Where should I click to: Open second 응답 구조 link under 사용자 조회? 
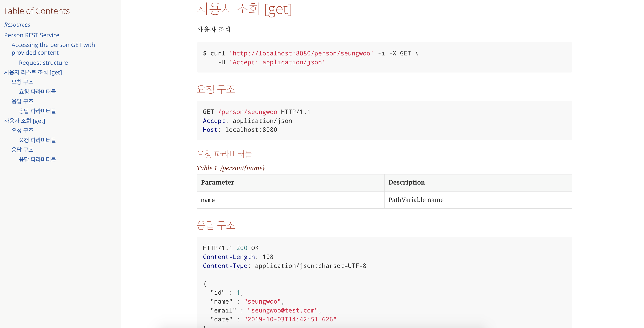pos(22,150)
